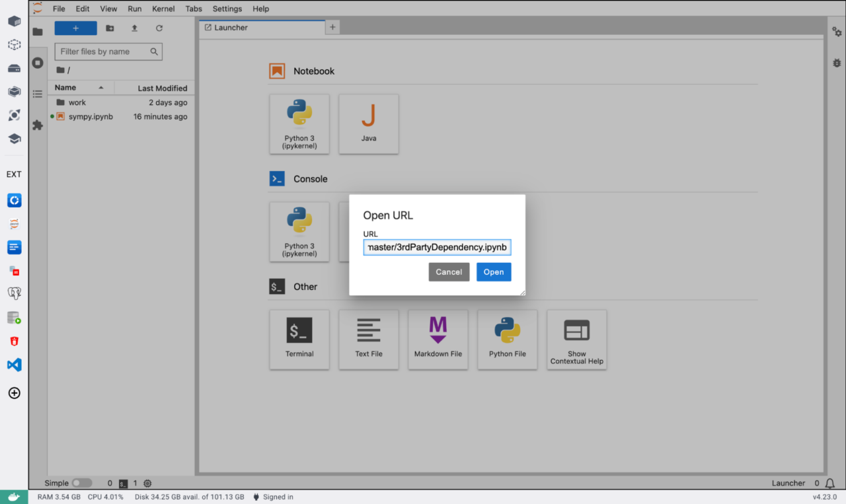Open the Kernel menu
Image resolution: width=846 pixels, height=504 pixels.
[163, 9]
